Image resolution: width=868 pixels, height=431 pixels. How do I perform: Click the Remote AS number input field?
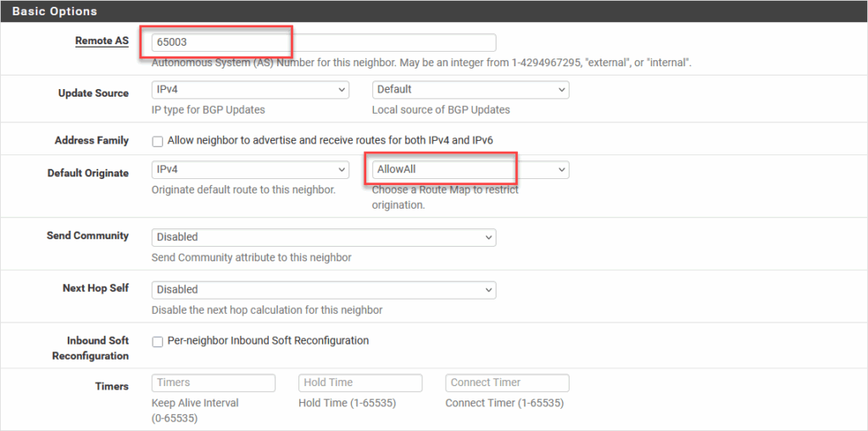click(323, 42)
